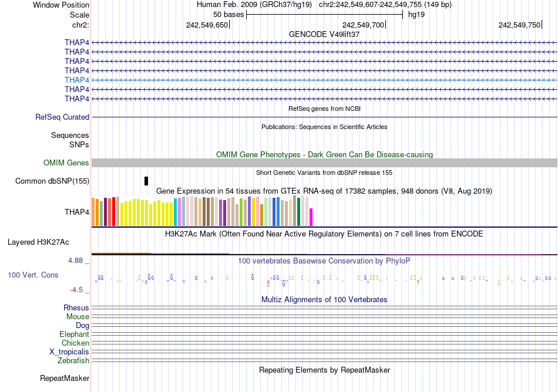Select the Chicken alignment row label
558x392 pixels.
pyautogui.click(x=75, y=343)
